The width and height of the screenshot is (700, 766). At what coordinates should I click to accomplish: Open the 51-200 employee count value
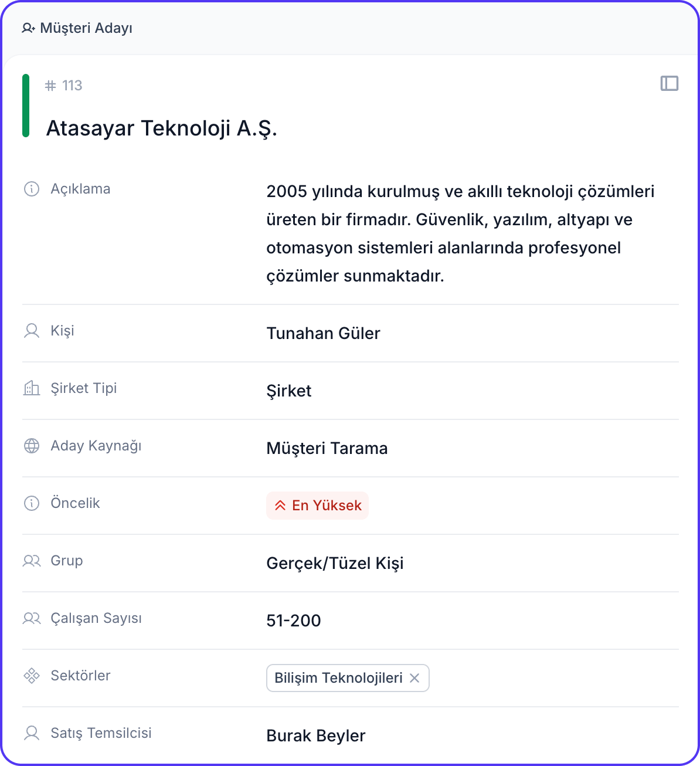[x=294, y=621]
